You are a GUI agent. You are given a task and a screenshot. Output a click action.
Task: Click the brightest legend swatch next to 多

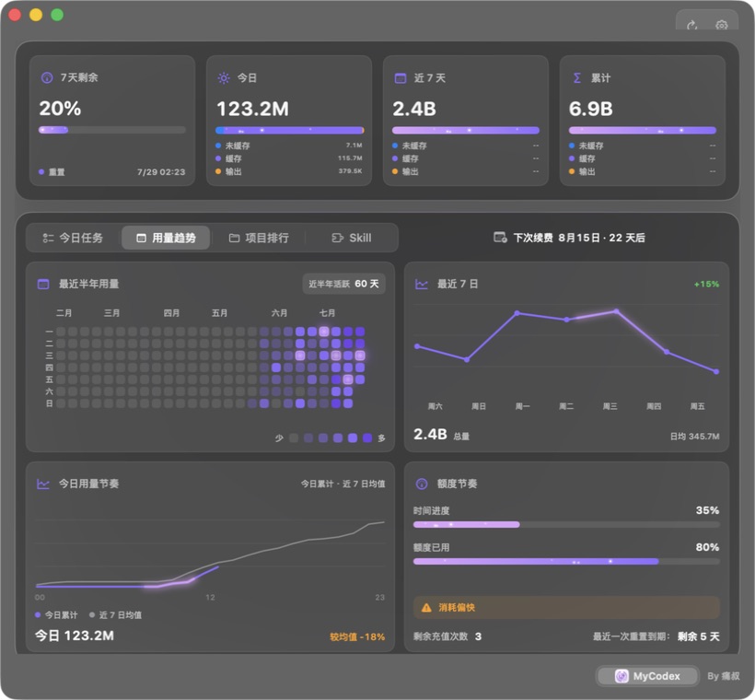[367, 437]
